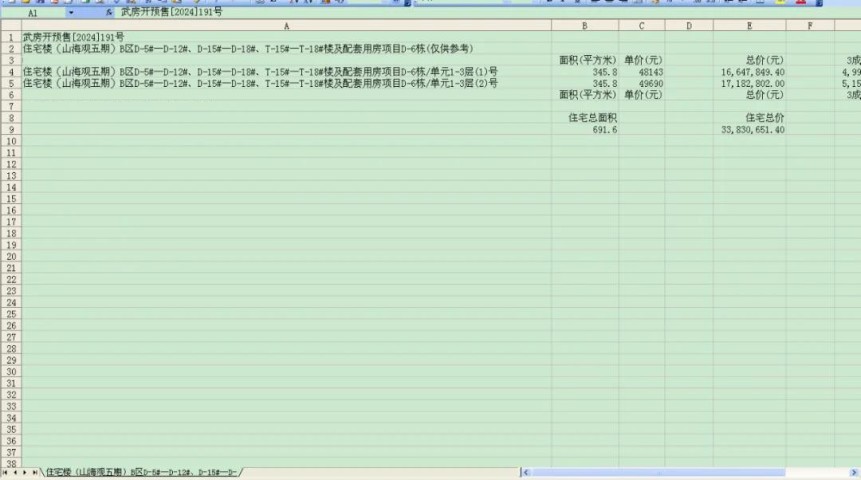Screen dimensions: 861x480
Task: Jump to the first sheet tab
Action: (x=5, y=472)
